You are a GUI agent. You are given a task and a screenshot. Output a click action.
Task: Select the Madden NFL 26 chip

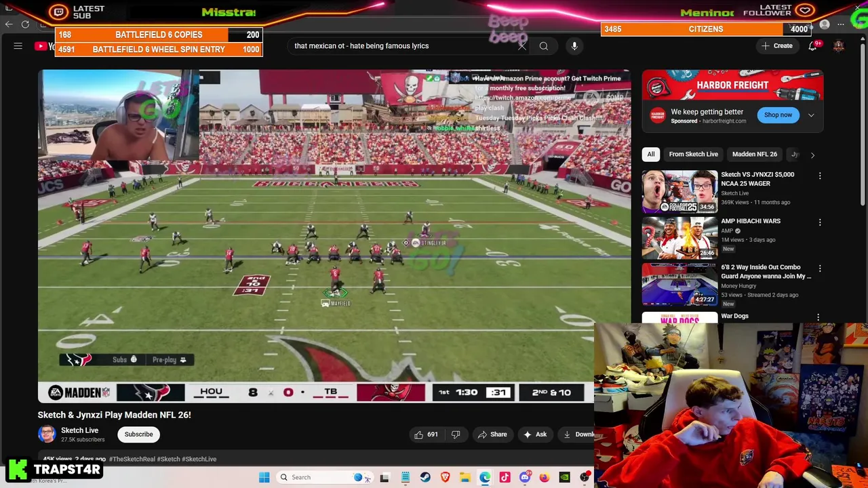coord(754,155)
